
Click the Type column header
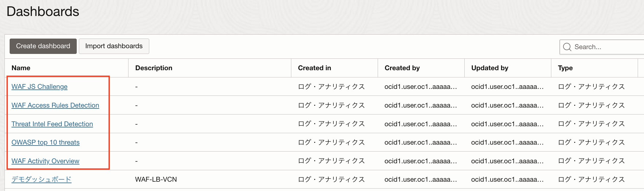565,68
